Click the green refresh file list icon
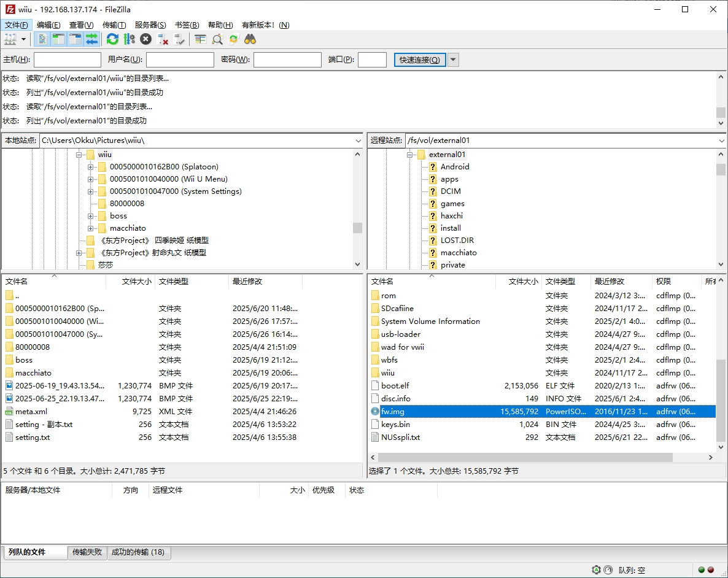The height and width of the screenshot is (578, 728). click(112, 39)
